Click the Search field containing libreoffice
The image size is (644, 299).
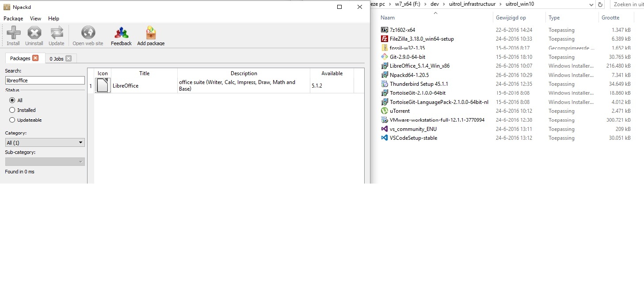point(45,80)
